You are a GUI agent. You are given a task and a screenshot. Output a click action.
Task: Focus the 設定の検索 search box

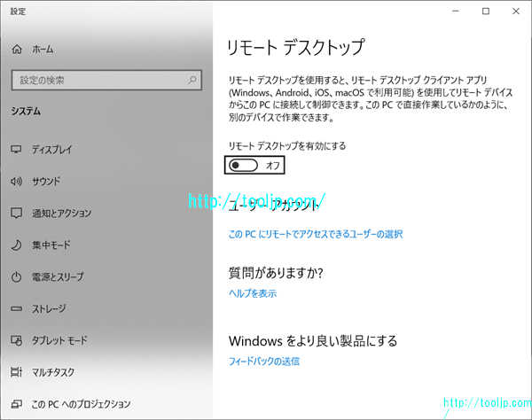tap(106, 80)
